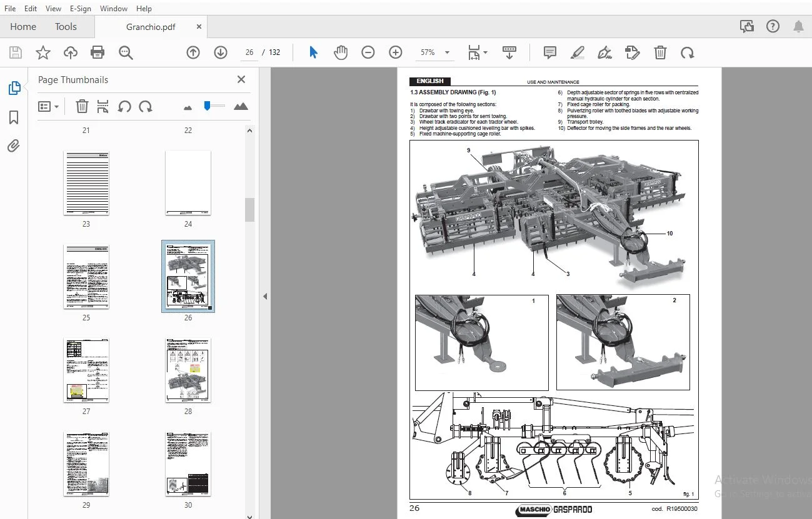Open the E-Sign menu
Image resolution: width=812 pixels, height=519 pixels.
pos(81,9)
